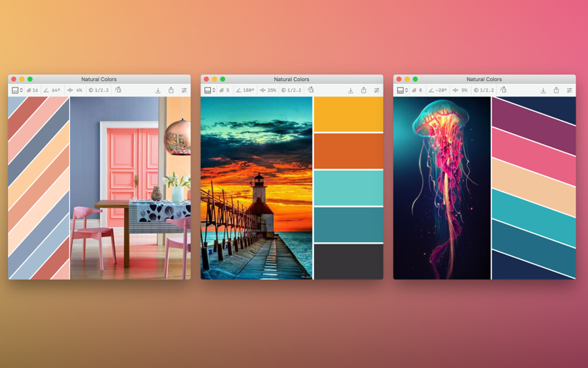Viewport: 588px width, 368px height.
Task: Pick the light turquoise swatch beside the lighthouse
Action: click(348, 188)
